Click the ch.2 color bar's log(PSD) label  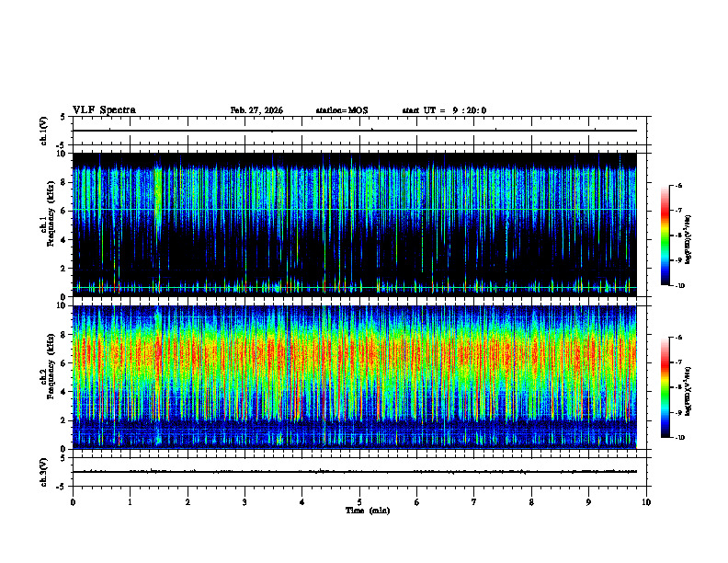pyautogui.click(x=688, y=391)
